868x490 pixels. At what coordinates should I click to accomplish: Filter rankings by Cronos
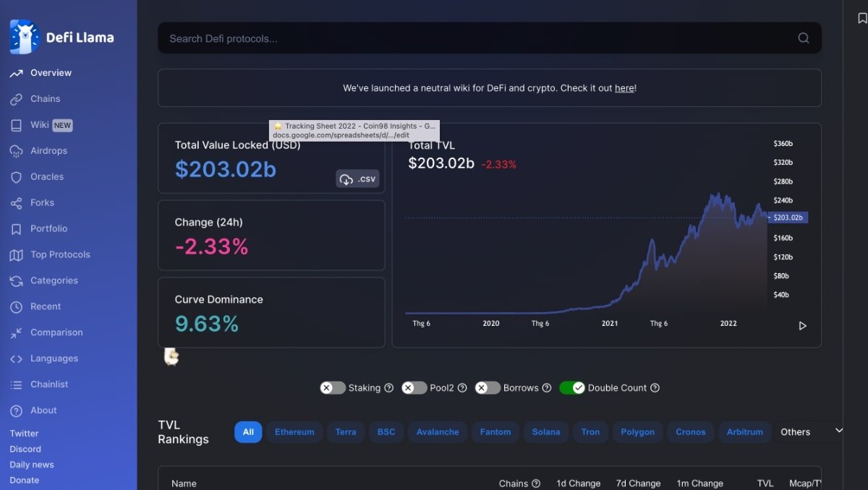691,432
